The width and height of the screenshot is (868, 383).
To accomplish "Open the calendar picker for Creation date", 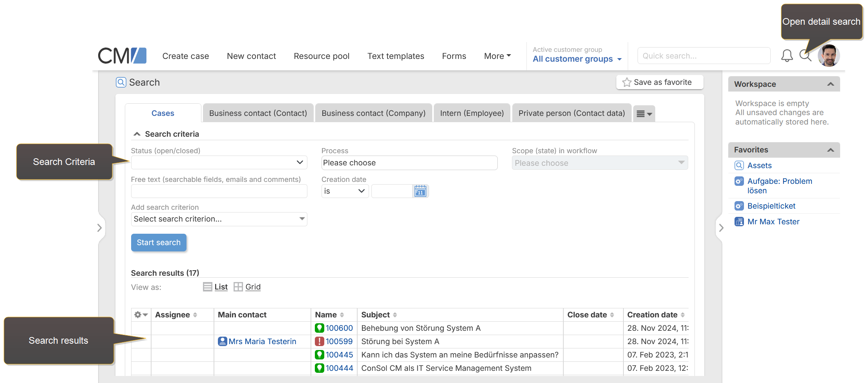I will tap(420, 191).
